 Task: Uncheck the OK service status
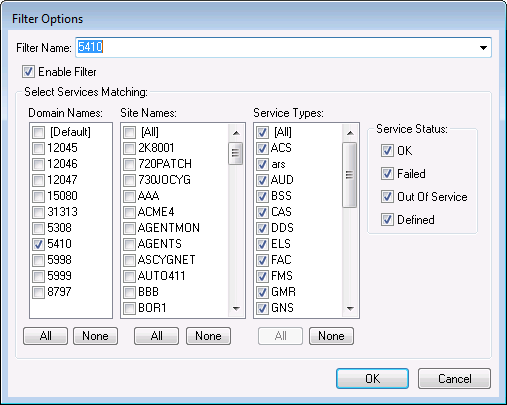click(x=387, y=151)
